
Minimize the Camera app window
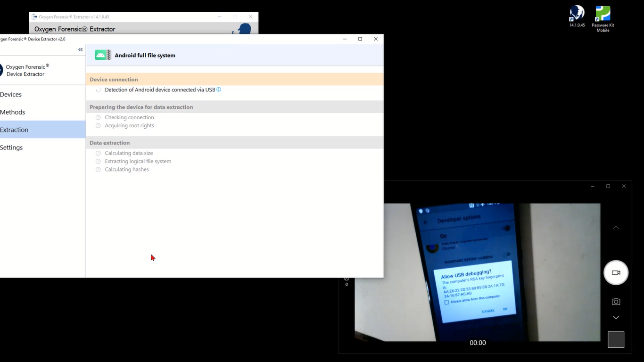(x=593, y=186)
